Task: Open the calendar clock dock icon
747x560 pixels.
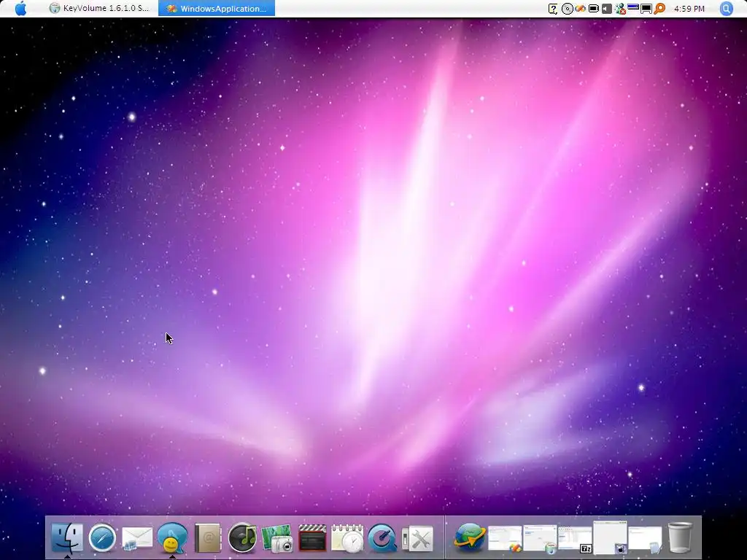Action: pos(347,538)
